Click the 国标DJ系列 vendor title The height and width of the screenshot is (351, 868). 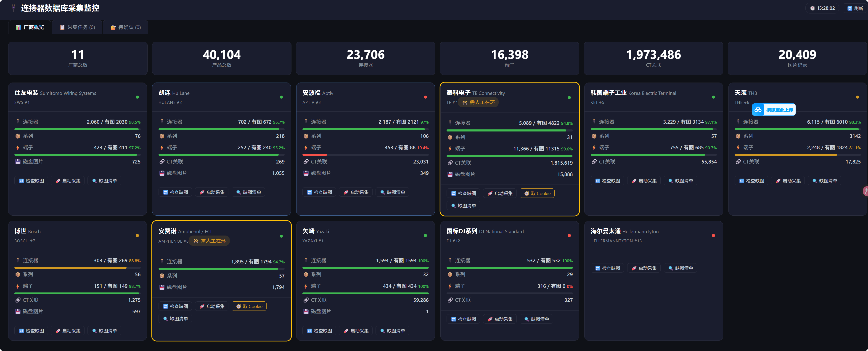pos(462,231)
